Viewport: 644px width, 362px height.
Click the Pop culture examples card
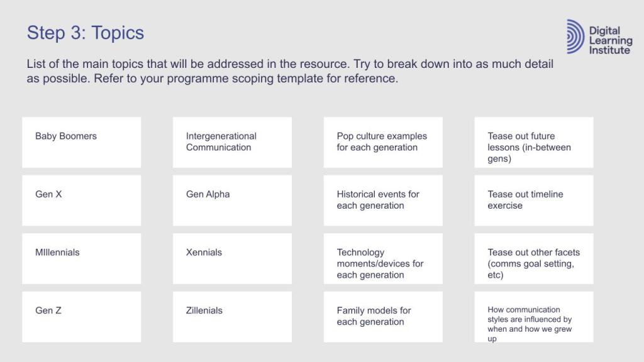[x=383, y=142]
